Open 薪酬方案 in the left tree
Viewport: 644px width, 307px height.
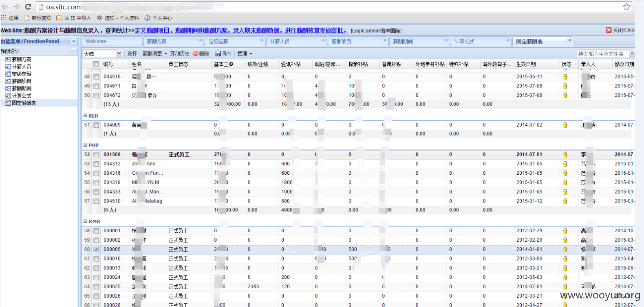(x=22, y=59)
